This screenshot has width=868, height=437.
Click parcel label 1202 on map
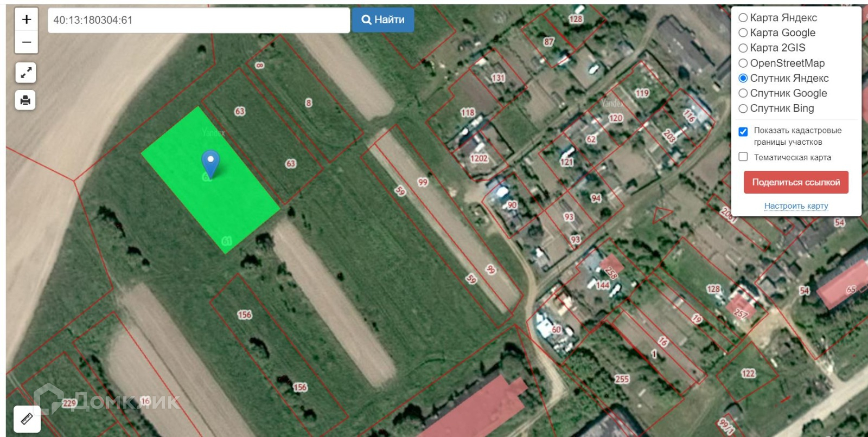[479, 158]
